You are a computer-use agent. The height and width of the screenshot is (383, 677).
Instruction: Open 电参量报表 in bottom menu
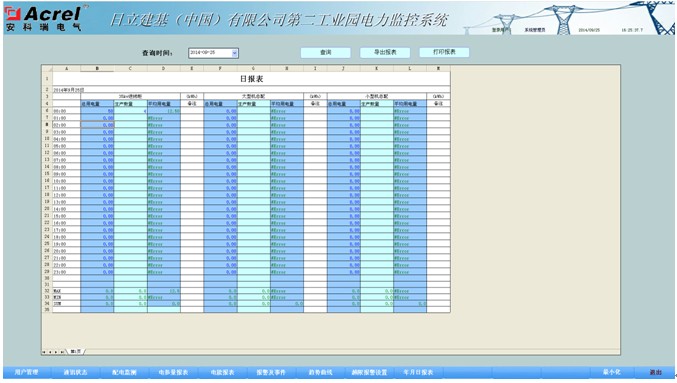[173, 372]
